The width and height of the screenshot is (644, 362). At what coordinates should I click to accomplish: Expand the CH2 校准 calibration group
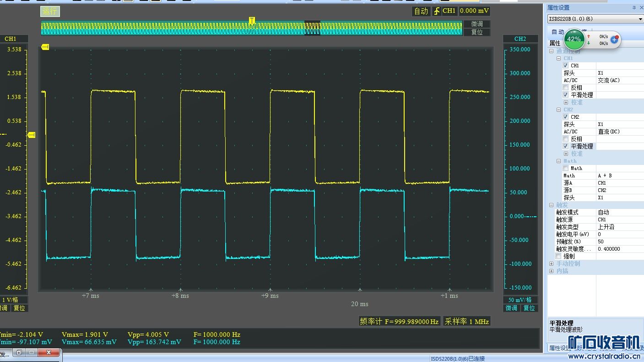pyautogui.click(x=566, y=154)
